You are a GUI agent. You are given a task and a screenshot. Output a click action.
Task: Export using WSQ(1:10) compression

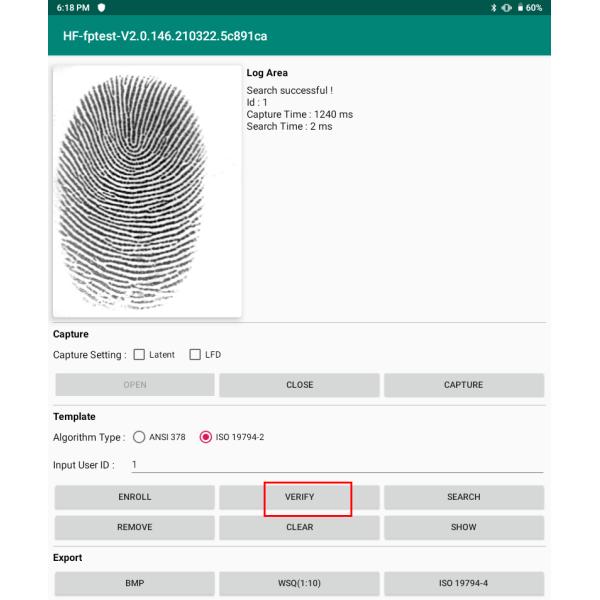[x=299, y=583]
